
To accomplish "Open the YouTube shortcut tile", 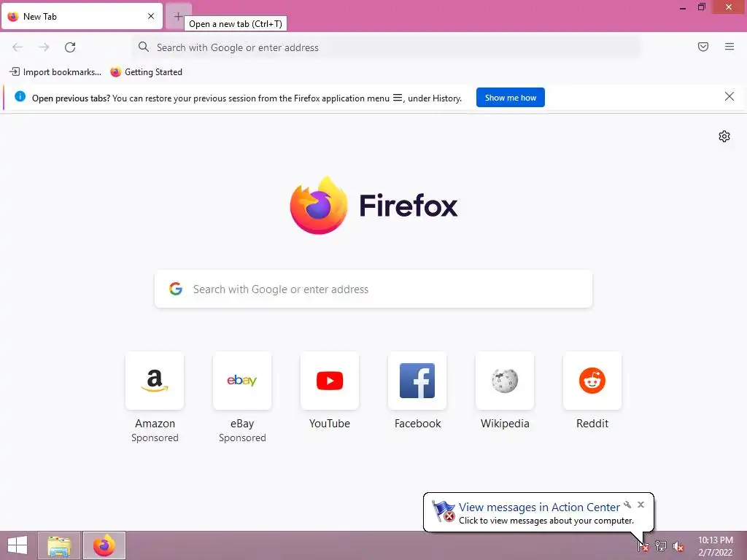I will [330, 381].
